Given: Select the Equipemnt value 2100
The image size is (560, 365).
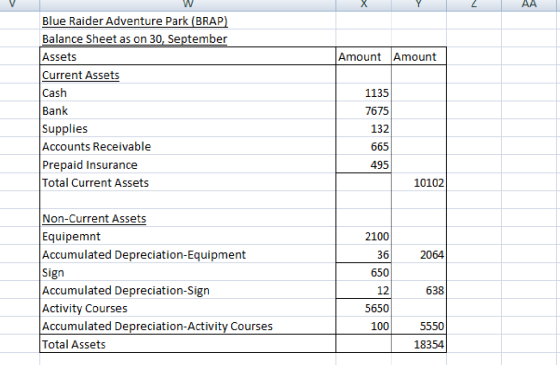Looking at the screenshot, I should click(x=364, y=236).
